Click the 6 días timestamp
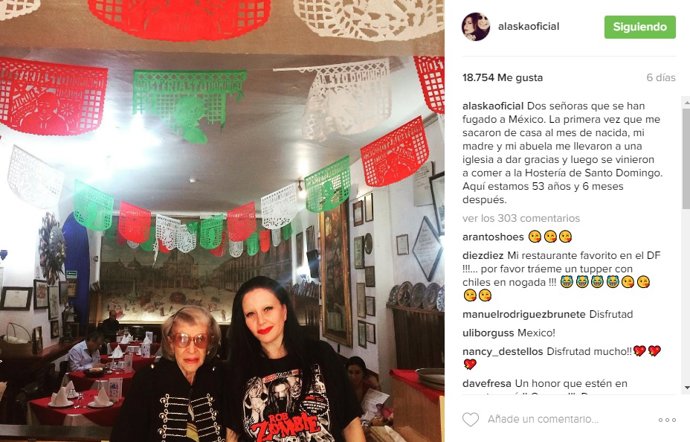Image resolution: width=690 pixels, height=442 pixels. pyautogui.click(x=661, y=78)
